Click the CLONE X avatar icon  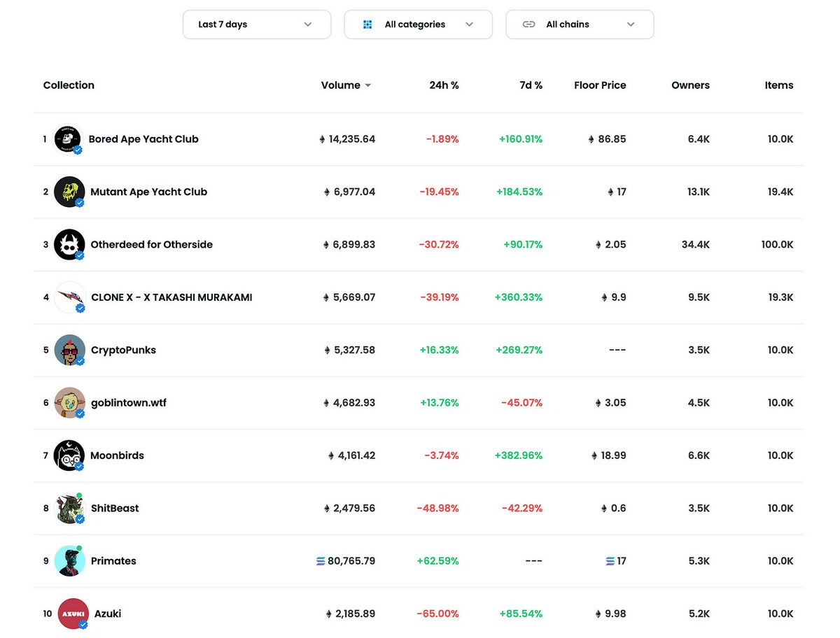point(69,297)
